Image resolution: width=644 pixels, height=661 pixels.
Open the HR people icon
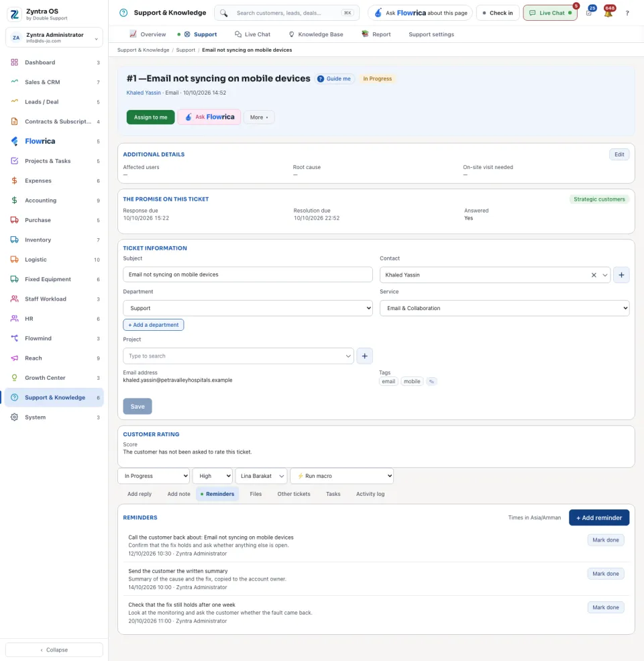click(x=14, y=319)
